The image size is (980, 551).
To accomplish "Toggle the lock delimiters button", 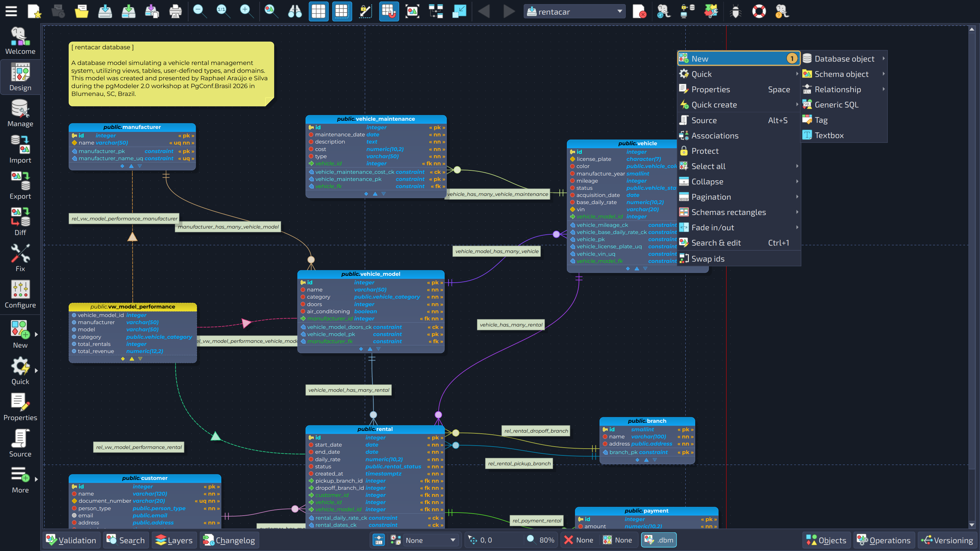I will (365, 12).
